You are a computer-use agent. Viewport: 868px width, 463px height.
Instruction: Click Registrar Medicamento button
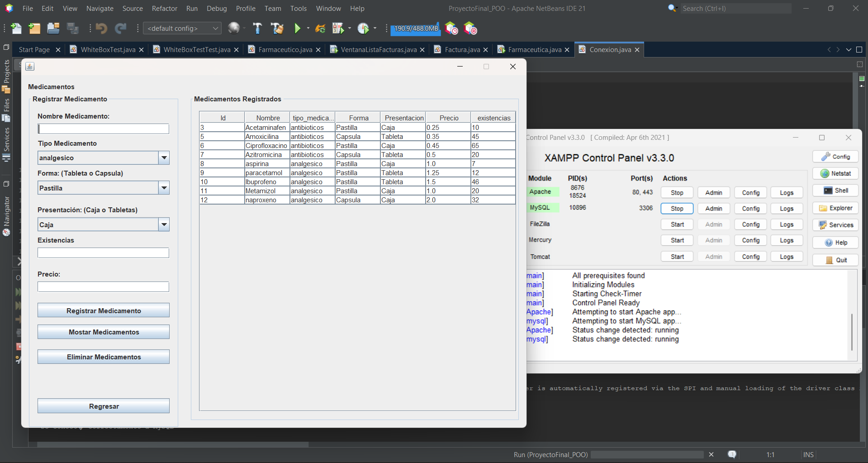(104, 310)
